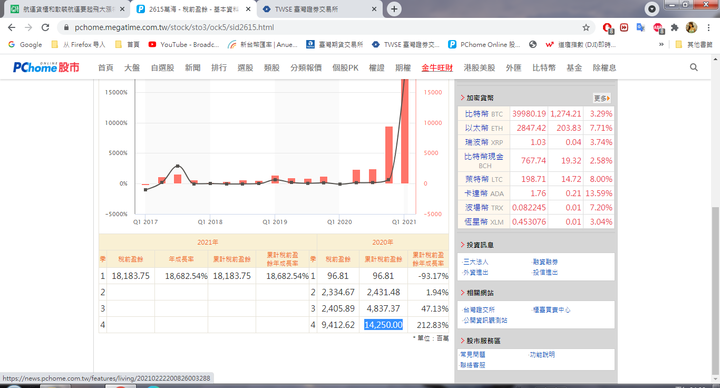Select the 新聞 menu item

point(193,67)
